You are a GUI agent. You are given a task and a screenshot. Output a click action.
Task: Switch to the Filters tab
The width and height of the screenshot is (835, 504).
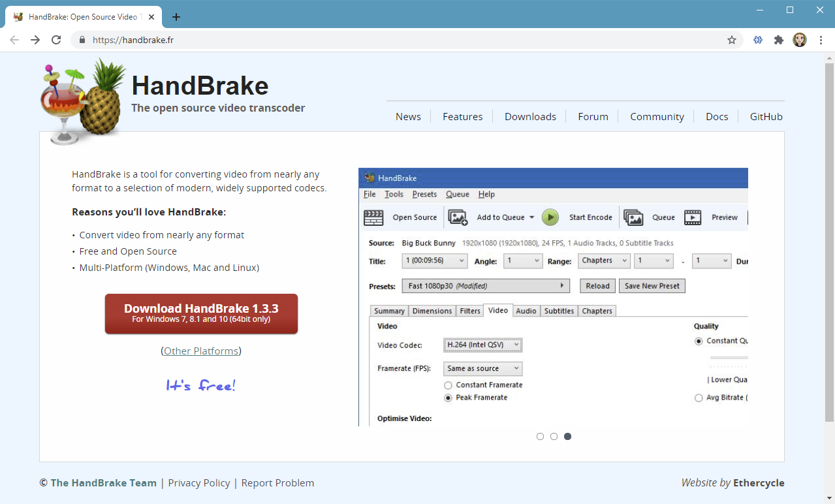(x=470, y=311)
